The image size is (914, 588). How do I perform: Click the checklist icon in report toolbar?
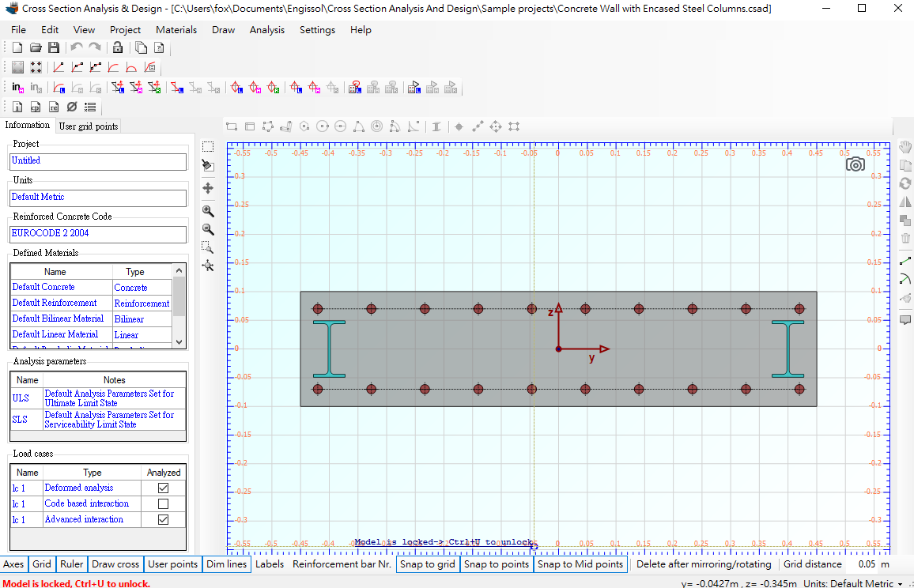90,107
